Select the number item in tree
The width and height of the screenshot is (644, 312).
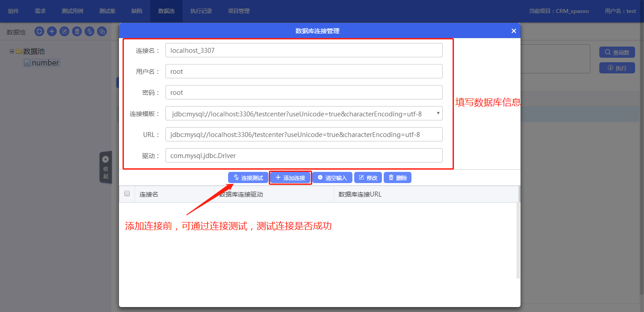(45, 63)
